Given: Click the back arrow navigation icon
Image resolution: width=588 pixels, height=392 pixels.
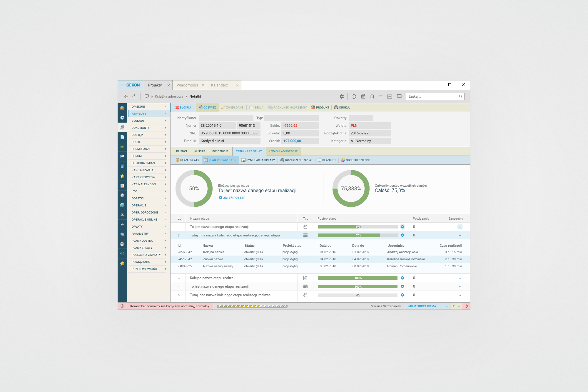Looking at the screenshot, I should pyautogui.click(x=126, y=96).
